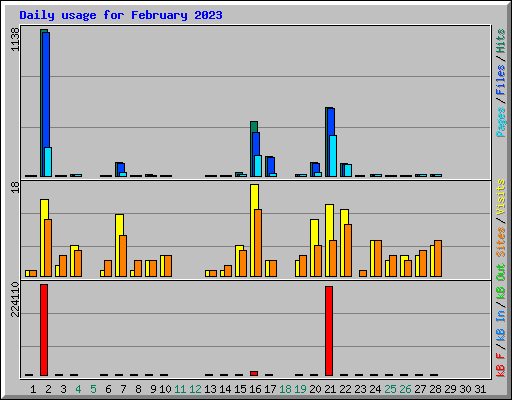Click the kB Out legend label
The image size is (512, 400).
(501, 281)
